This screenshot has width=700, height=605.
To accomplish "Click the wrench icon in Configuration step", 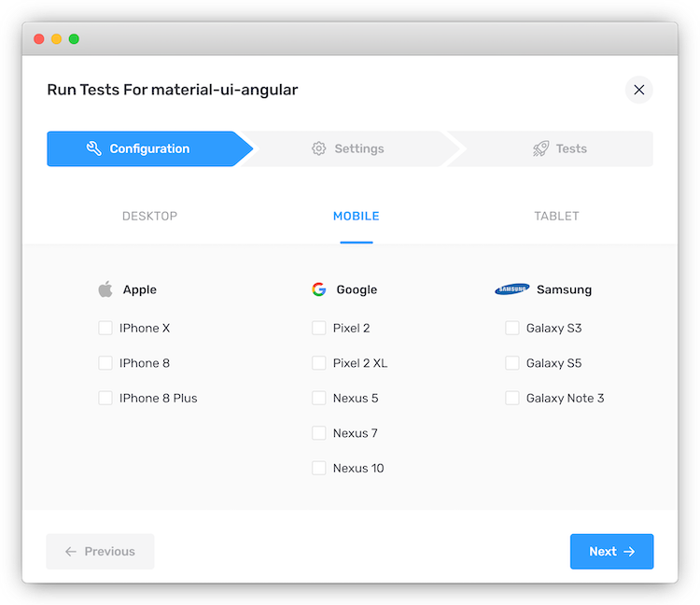I will tap(93, 148).
